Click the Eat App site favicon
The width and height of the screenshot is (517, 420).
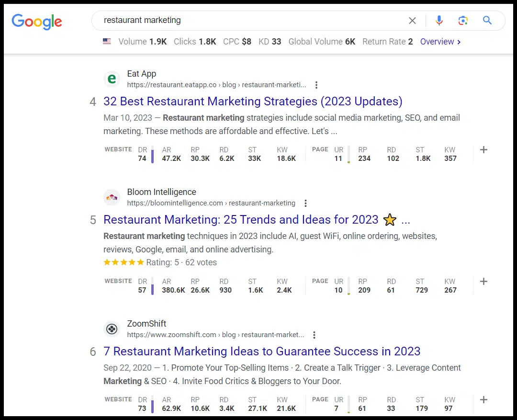pos(112,79)
